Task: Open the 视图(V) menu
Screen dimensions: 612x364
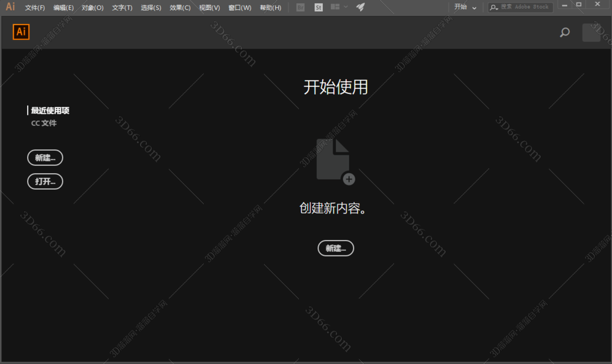Action: click(209, 7)
